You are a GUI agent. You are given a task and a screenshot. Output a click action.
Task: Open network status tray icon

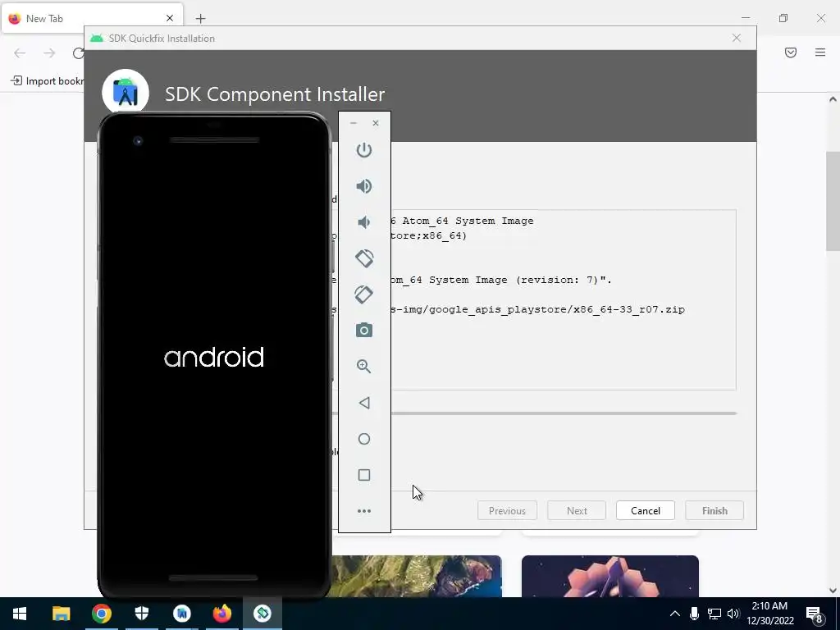tap(714, 614)
